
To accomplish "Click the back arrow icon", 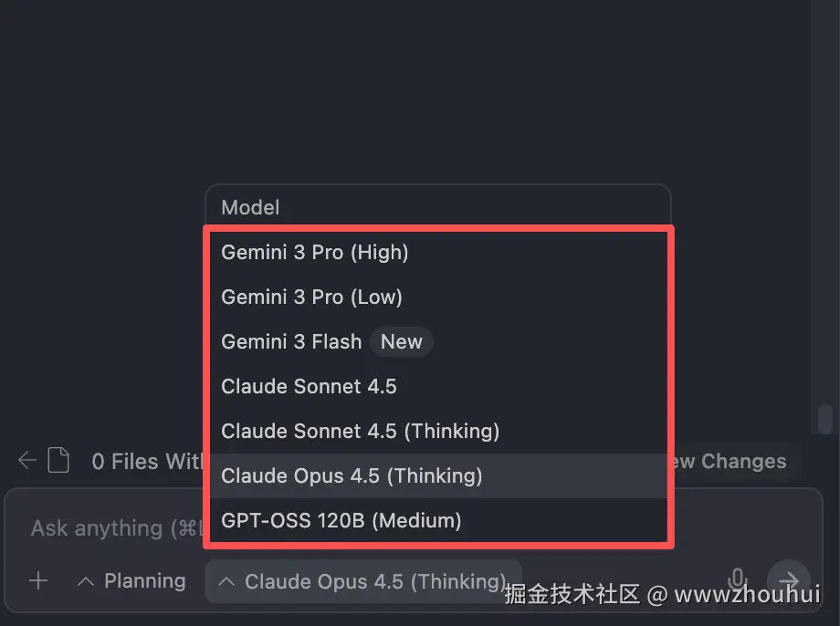I will point(27,461).
